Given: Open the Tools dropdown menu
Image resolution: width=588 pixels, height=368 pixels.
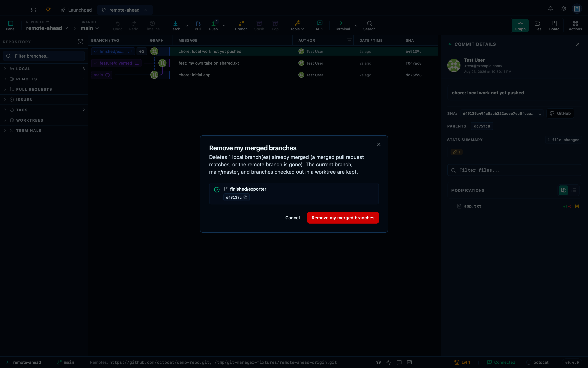Looking at the screenshot, I should tap(297, 26).
